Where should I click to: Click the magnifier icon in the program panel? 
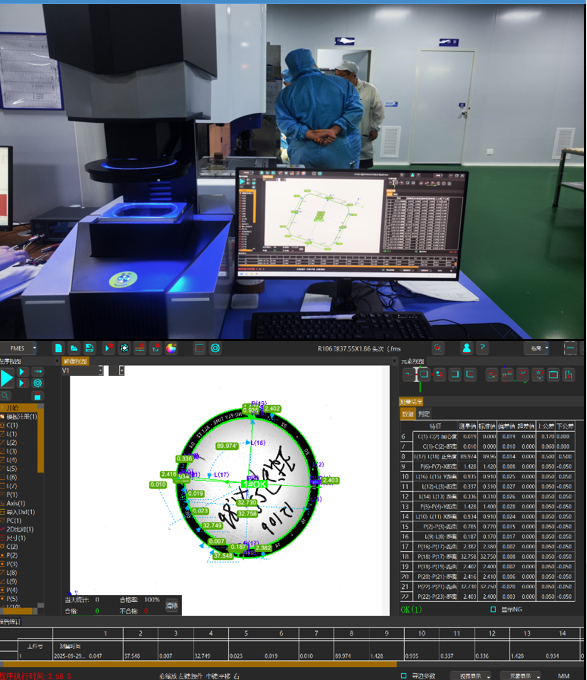[x=5, y=396]
